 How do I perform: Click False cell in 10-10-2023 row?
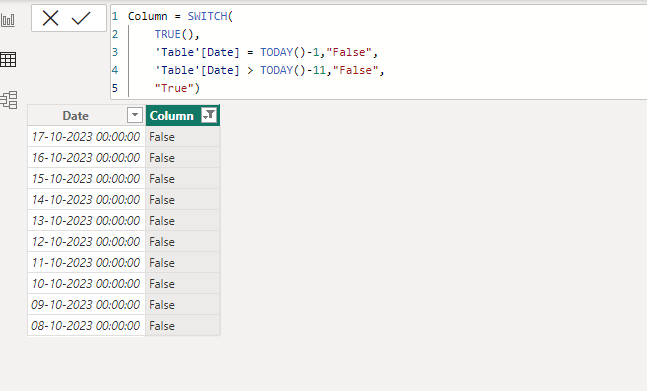183,284
